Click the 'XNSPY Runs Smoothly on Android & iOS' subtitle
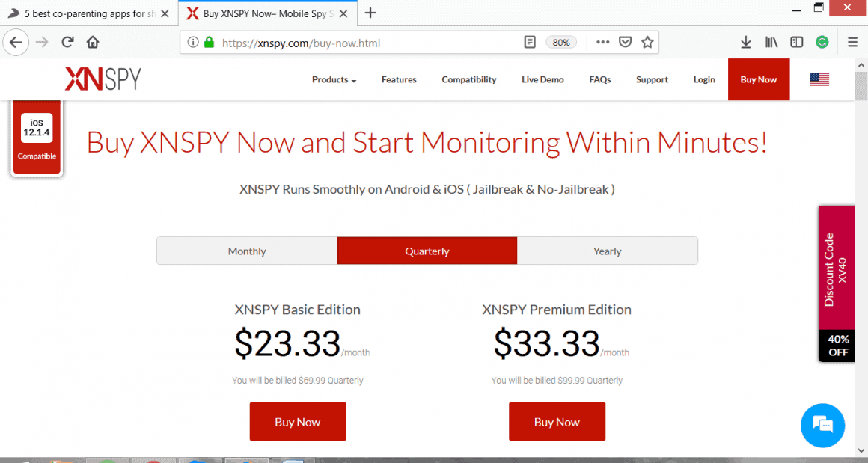The height and width of the screenshot is (463, 868). coord(427,189)
